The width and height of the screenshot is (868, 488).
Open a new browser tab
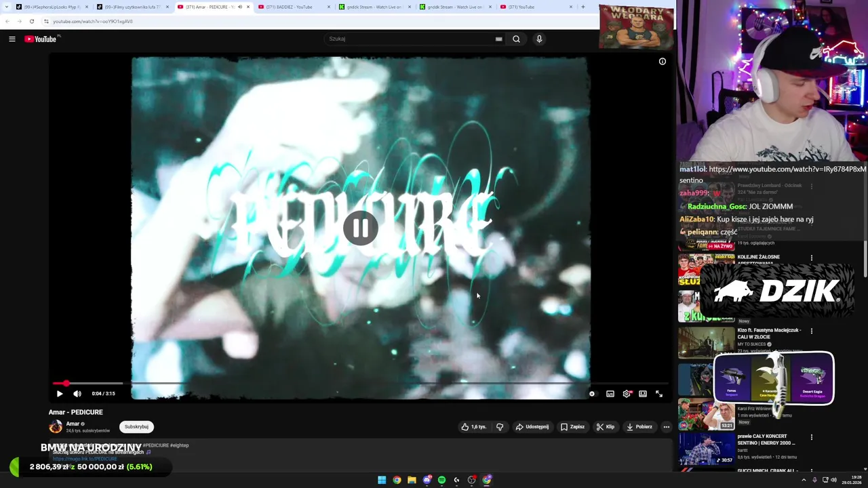[x=583, y=7]
